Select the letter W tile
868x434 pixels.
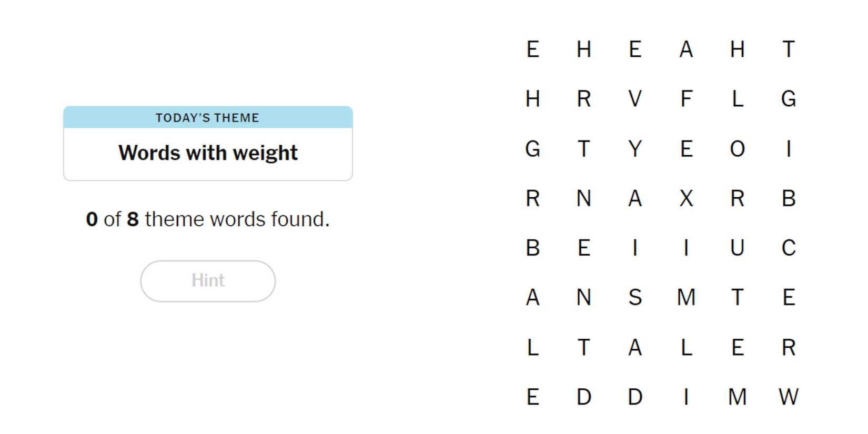pos(788,397)
